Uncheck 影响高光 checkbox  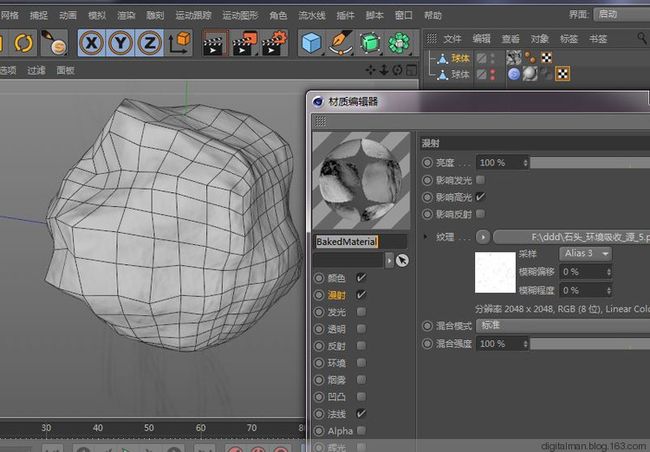pyautogui.click(x=480, y=197)
